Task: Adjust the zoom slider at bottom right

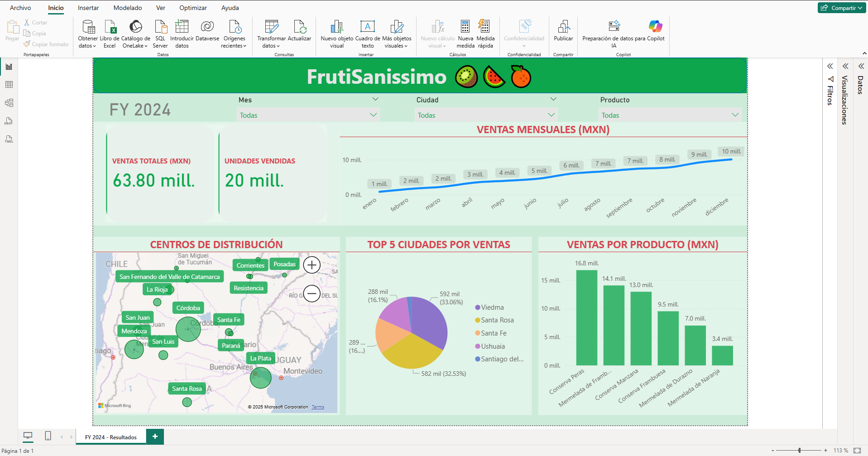Action: click(x=799, y=450)
